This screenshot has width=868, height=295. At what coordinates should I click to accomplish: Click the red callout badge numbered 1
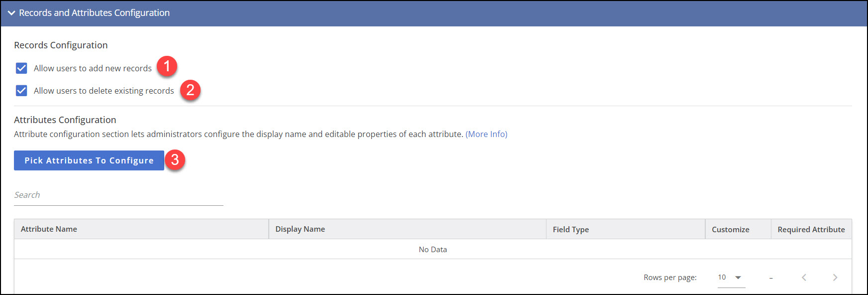point(167,65)
